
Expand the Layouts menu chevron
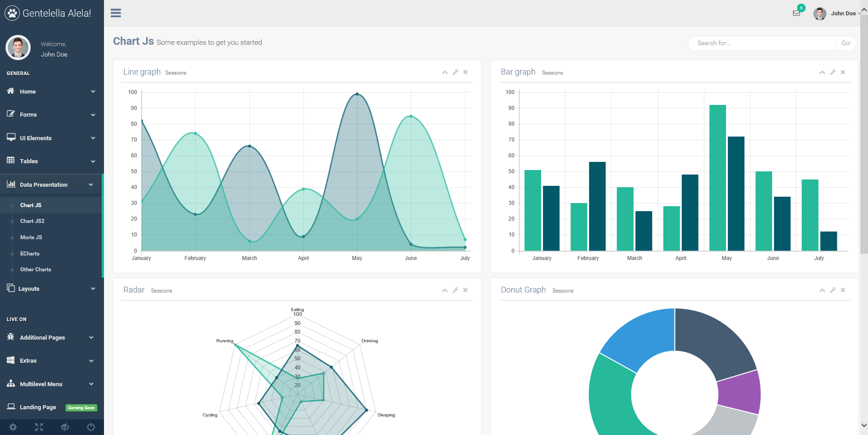(x=93, y=288)
